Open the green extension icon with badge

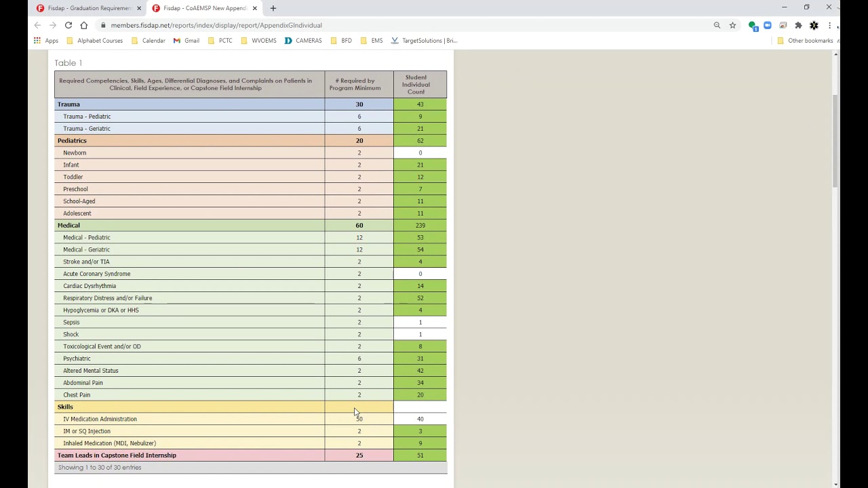753,26
